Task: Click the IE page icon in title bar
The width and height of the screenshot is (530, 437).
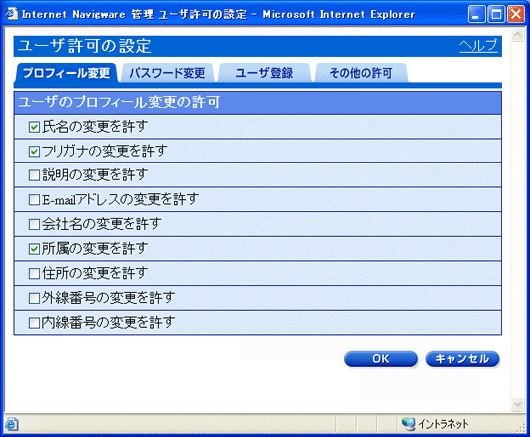Action: point(12,14)
